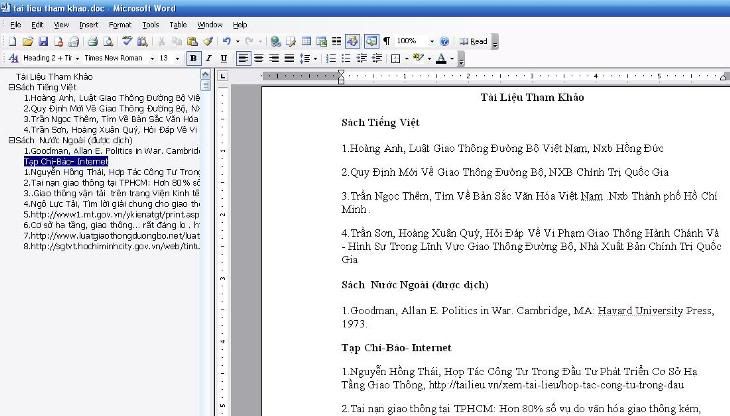Click the Save icon in the toolbar
730x416 pixels.
coord(43,41)
